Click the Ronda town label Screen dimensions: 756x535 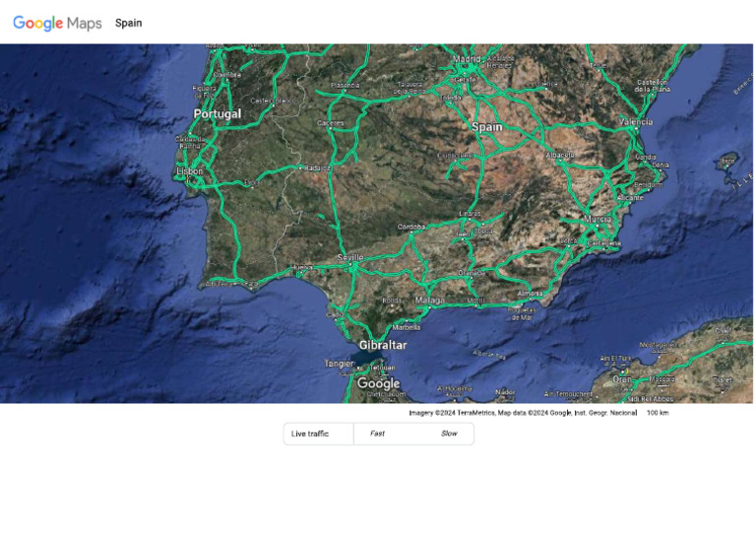tap(392, 301)
